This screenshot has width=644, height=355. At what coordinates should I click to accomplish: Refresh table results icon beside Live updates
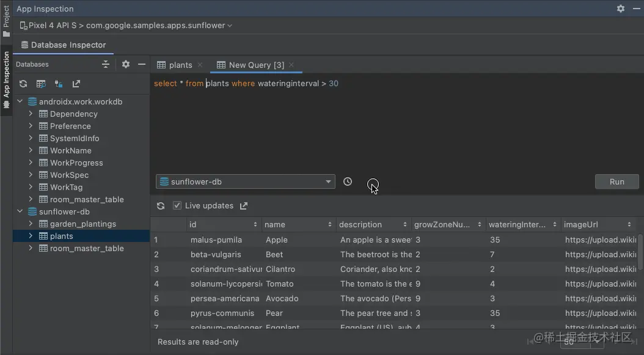(161, 206)
